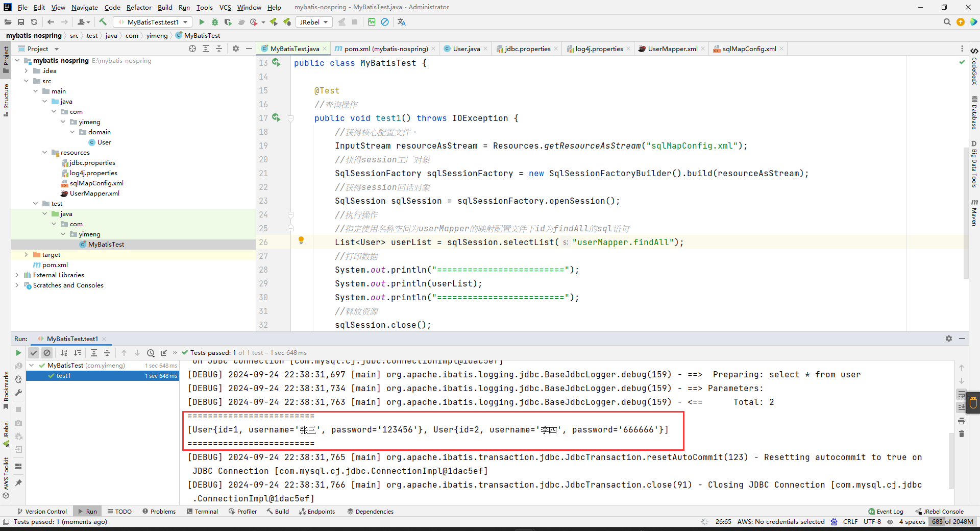Image resolution: width=980 pixels, height=531 pixels.
Task: Click the Search Everywhere magnifier icon
Action: pos(947,22)
